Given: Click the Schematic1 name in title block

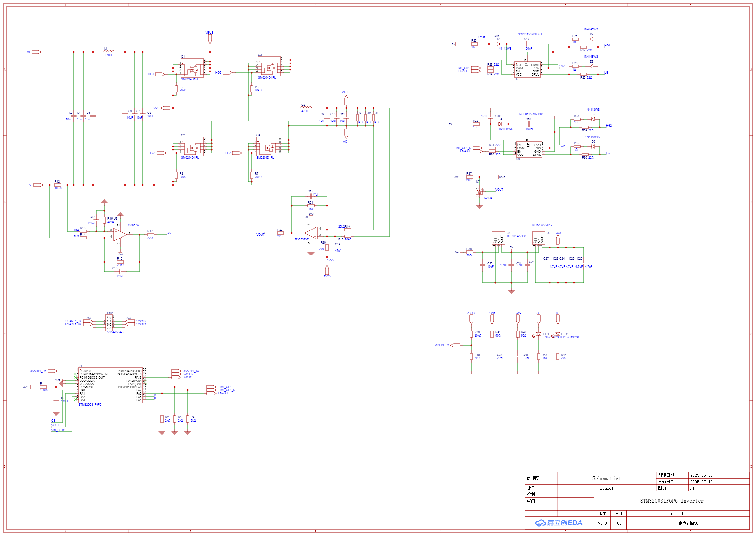Looking at the screenshot, I should click(x=606, y=478).
